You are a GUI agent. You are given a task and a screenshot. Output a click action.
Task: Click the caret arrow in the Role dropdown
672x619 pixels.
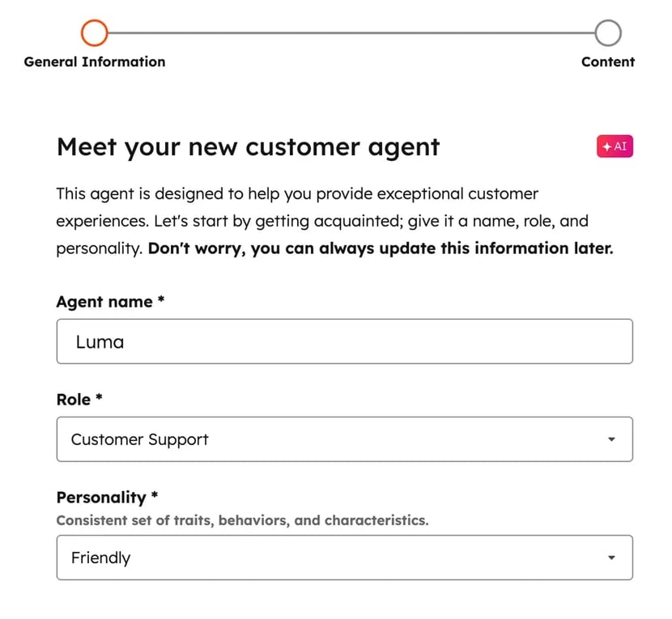point(611,439)
